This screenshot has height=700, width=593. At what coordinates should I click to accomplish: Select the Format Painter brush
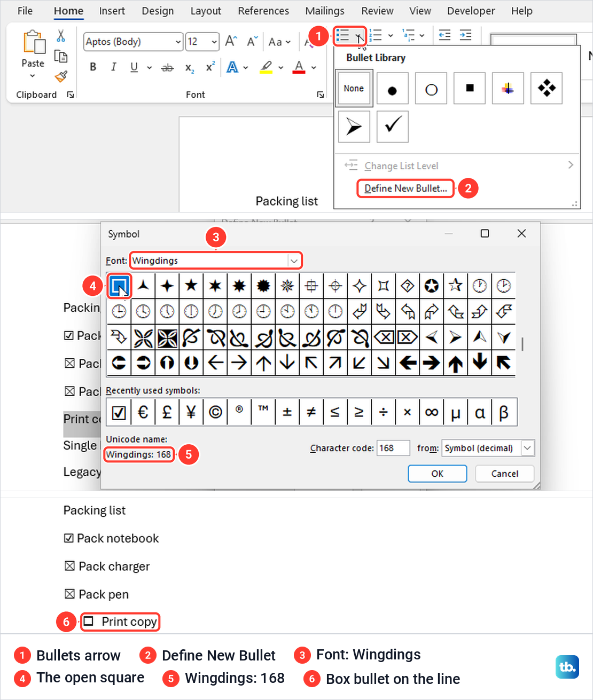point(61,76)
